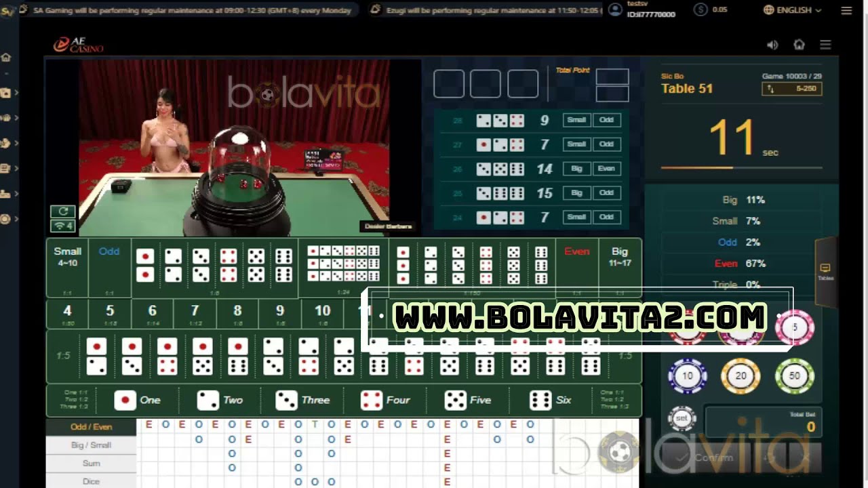Click the wifi signal quality indicator

[62, 226]
